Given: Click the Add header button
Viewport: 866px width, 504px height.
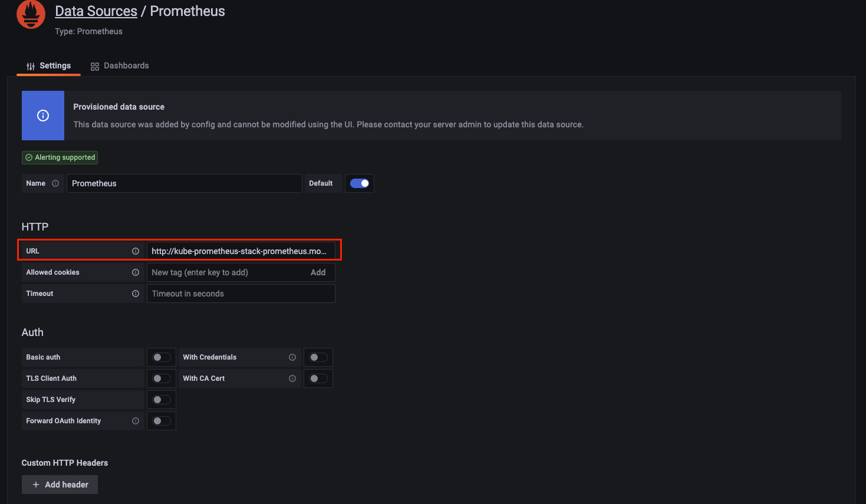Looking at the screenshot, I should [x=60, y=485].
